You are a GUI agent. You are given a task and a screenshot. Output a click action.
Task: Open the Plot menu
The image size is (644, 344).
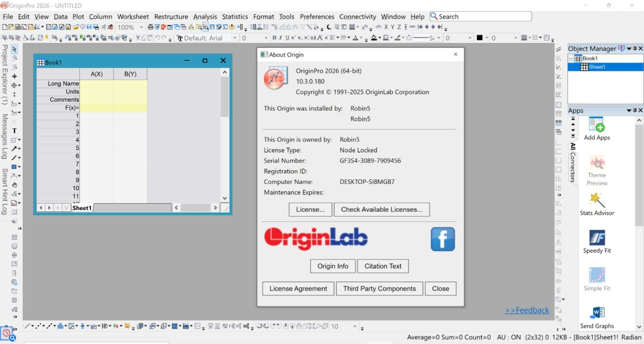click(78, 17)
